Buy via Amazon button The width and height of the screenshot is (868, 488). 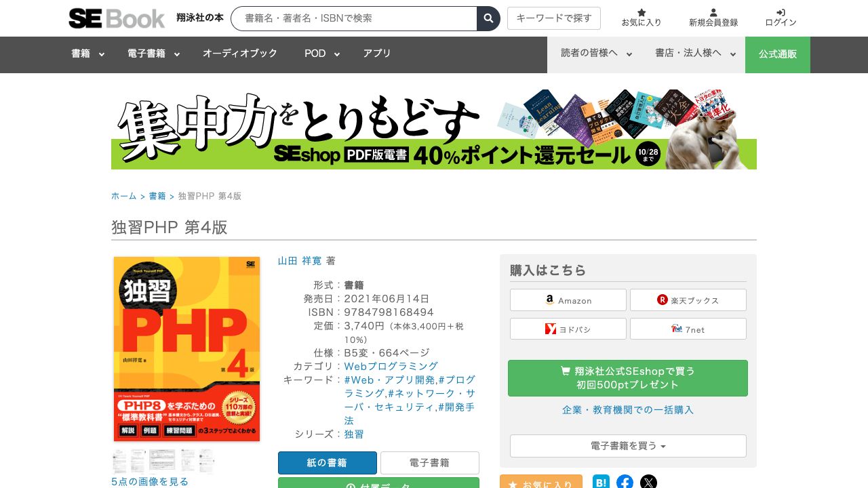pos(568,300)
